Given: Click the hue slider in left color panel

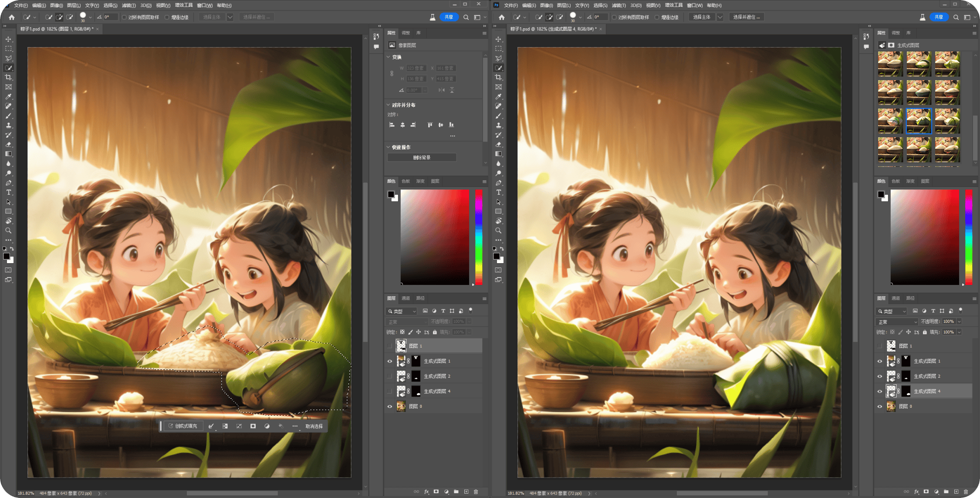Looking at the screenshot, I should tap(479, 237).
